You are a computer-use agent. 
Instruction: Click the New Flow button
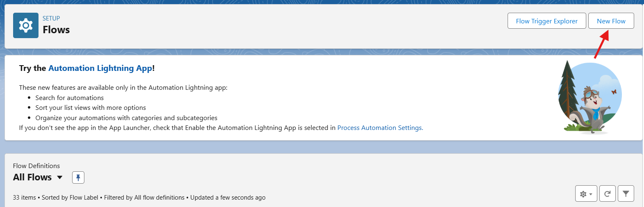coord(611,21)
